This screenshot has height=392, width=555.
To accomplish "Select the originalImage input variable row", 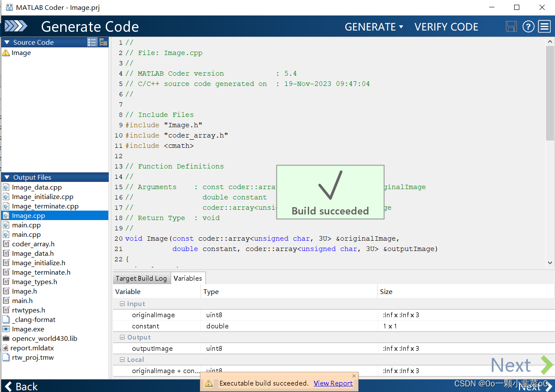I will coord(334,315).
